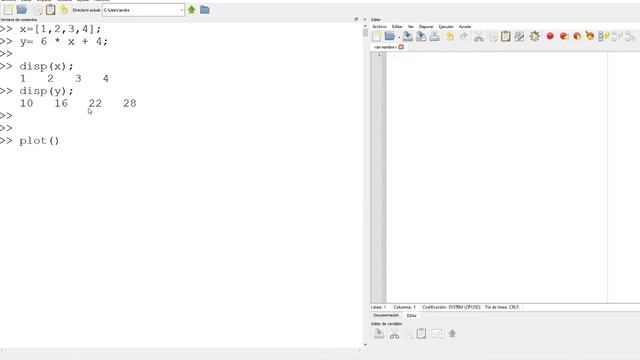Viewport: 640px width, 360px height.
Task: Click Print icon in Editor toolbar
Action: [434, 37]
